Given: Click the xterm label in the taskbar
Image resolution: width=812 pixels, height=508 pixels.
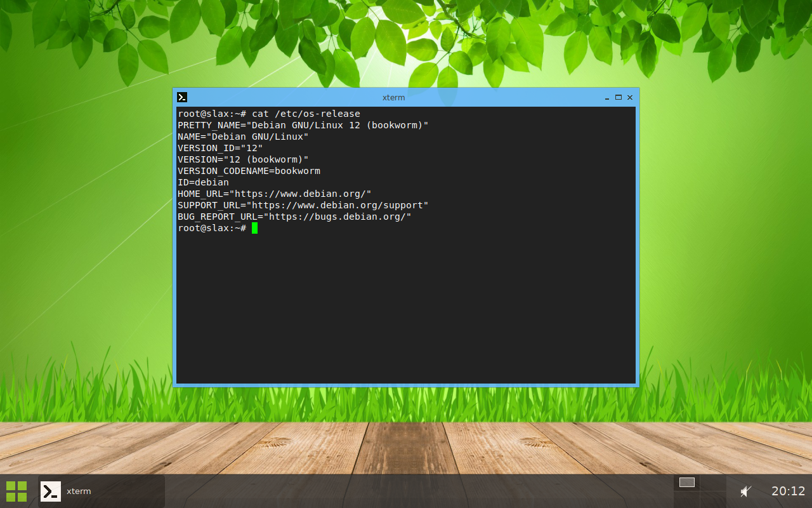Looking at the screenshot, I should pos(79,491).
